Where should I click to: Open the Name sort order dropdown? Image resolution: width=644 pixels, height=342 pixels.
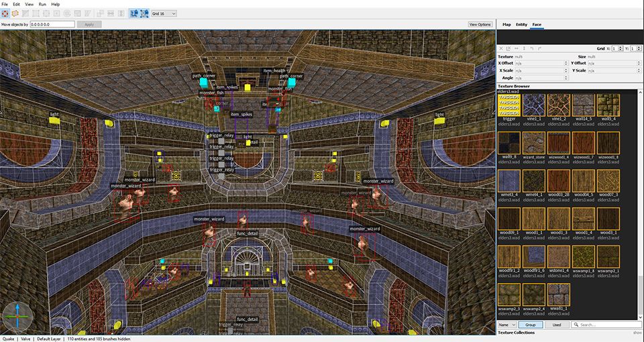506,325
